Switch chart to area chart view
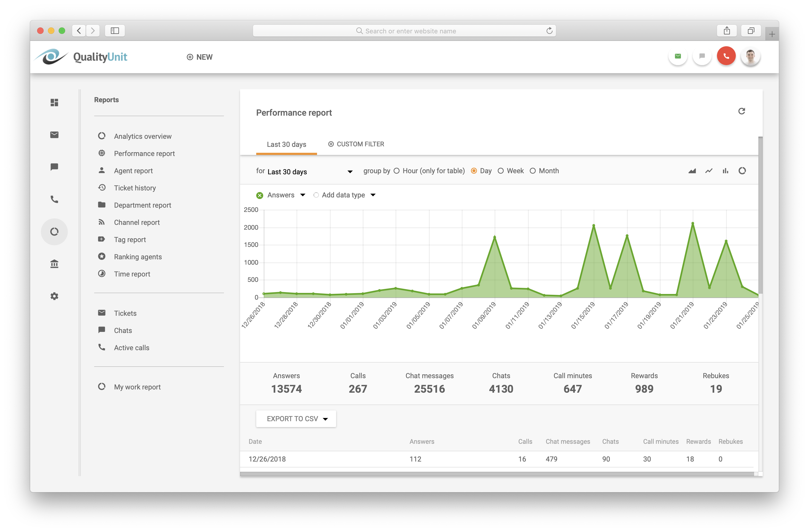The image size is (809, 532). point(692,171)
